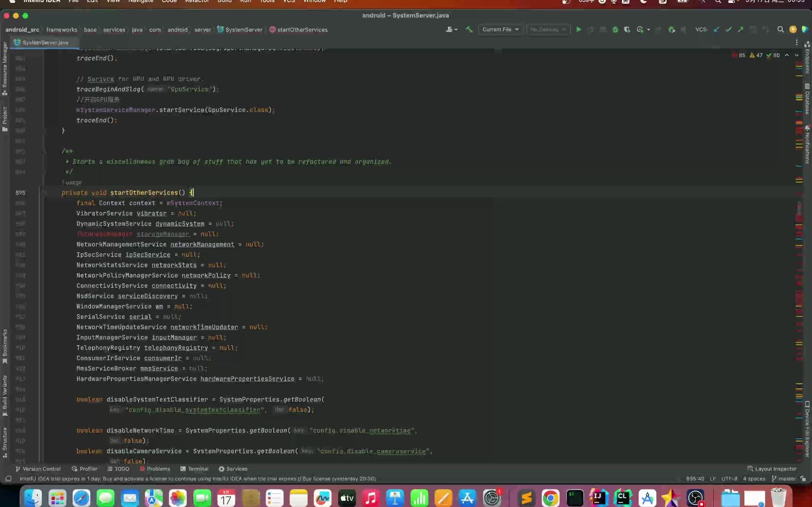Open the No Devices device selector

click(x=547, y=30)
